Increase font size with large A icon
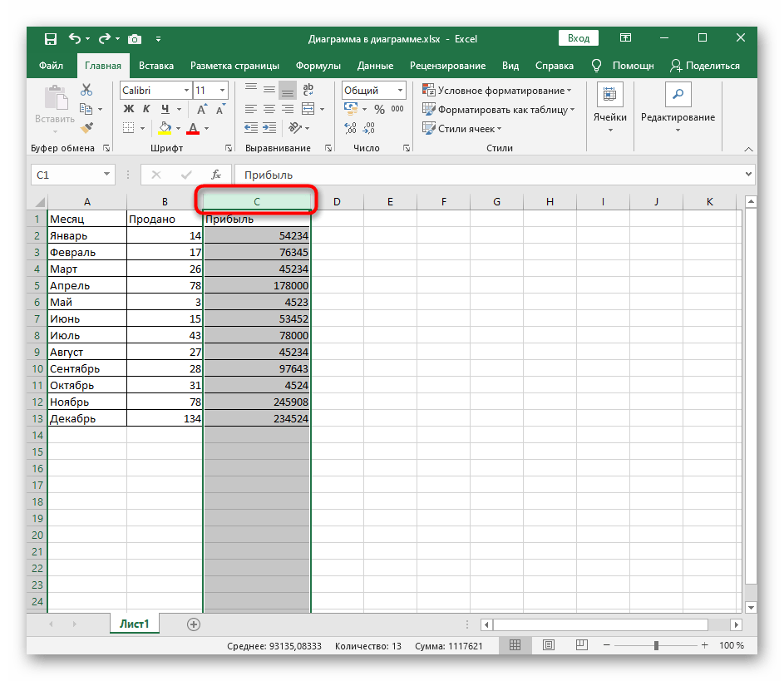The height and width of the screenshot is (681, 784). (x=201, y=109)
